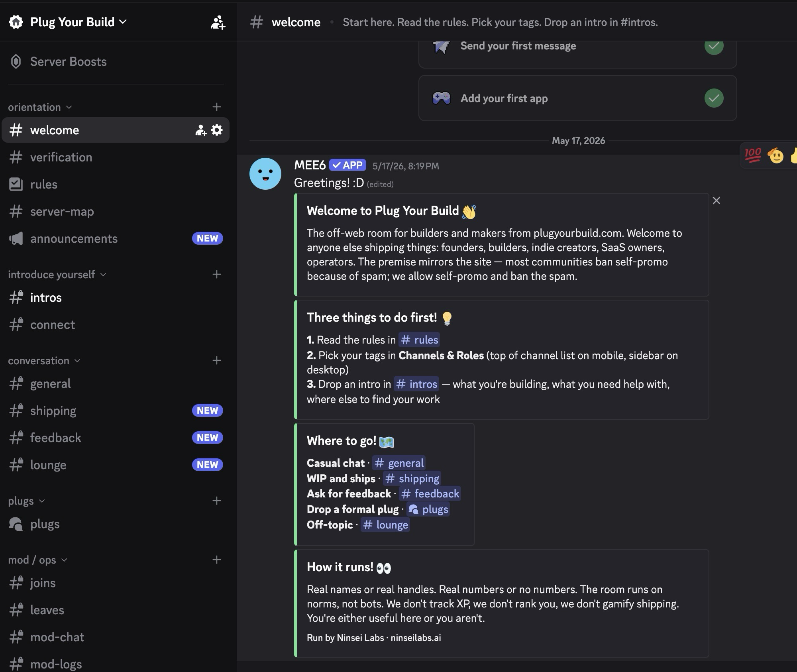This screenshot has height=672, width=797.
Task: Click the Run by Ninsei Labs footer text
Action: pos(374,638)
